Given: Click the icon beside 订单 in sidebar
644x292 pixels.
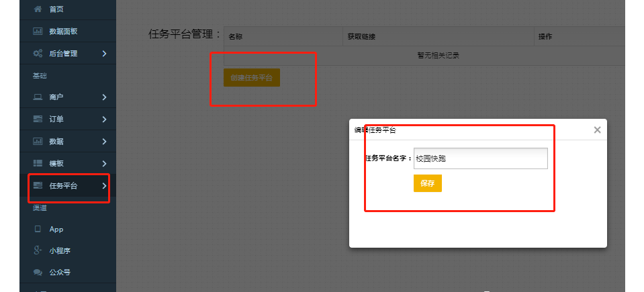Looking at the screenshot, I should coord(38,119).
